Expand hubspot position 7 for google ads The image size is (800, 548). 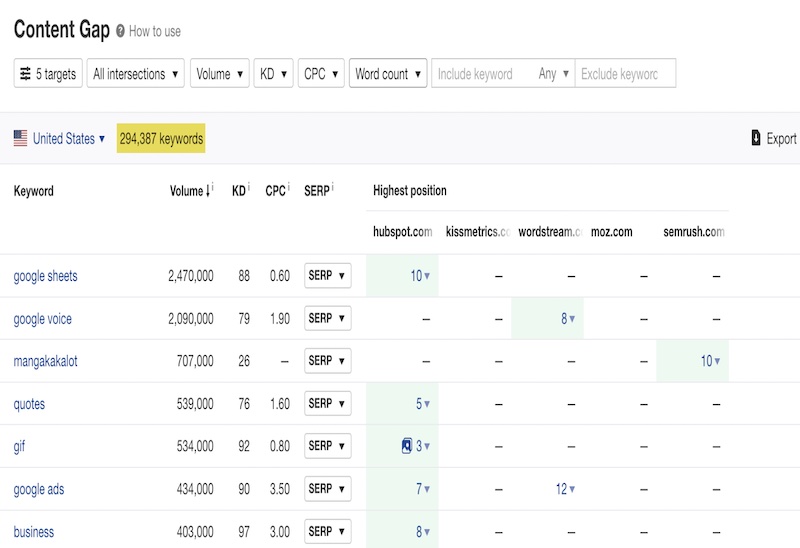click(423, 489)
